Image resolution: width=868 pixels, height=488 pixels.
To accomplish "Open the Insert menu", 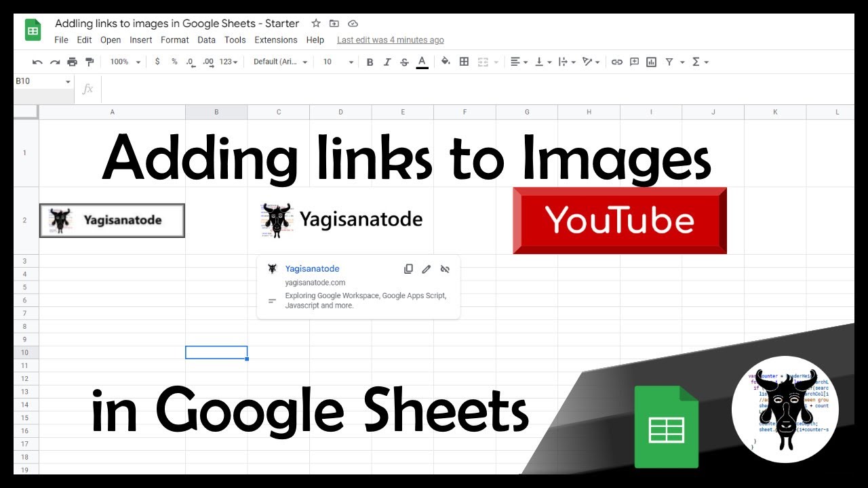I will click(x=140, y=40).
